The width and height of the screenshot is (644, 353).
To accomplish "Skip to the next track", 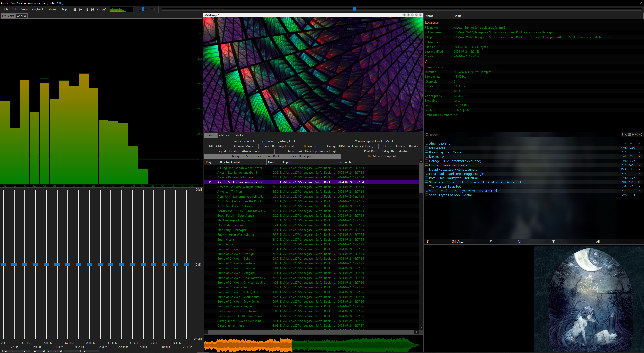I will 98,9.
